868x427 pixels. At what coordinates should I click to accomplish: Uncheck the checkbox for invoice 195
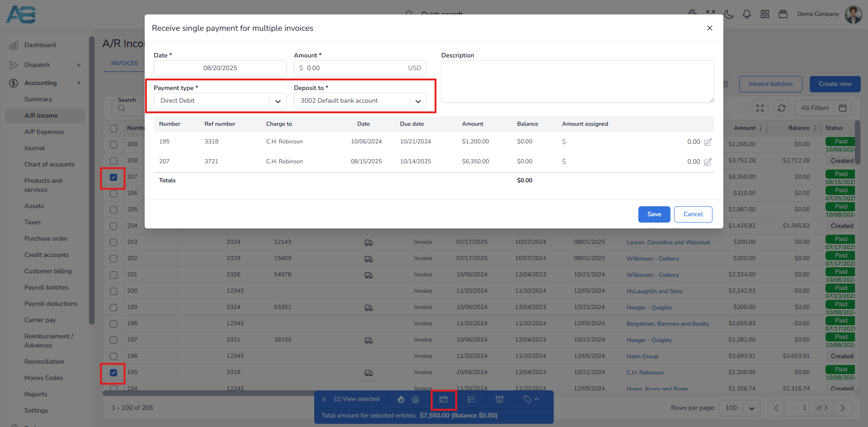(x=113, y=373)
